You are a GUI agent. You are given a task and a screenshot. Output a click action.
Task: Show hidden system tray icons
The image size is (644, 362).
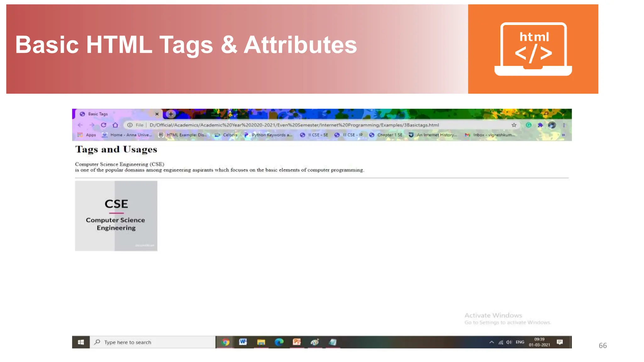[x=491, y=342]
